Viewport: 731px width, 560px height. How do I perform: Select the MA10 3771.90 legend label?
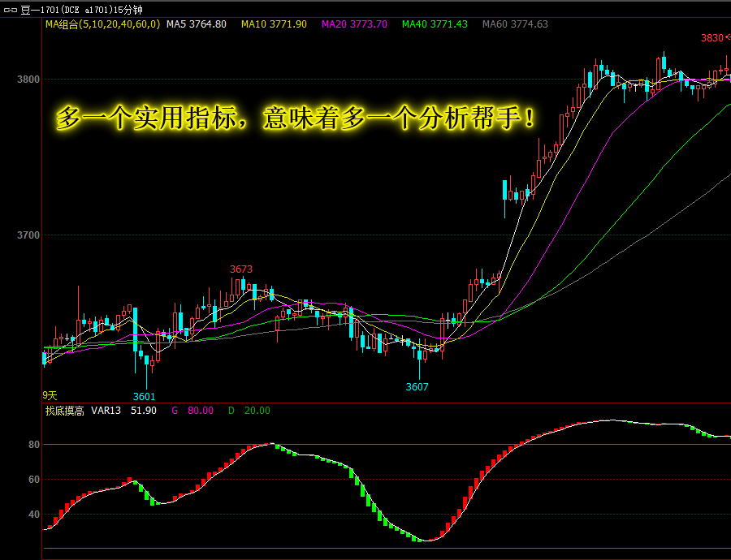tap(274, 24)
